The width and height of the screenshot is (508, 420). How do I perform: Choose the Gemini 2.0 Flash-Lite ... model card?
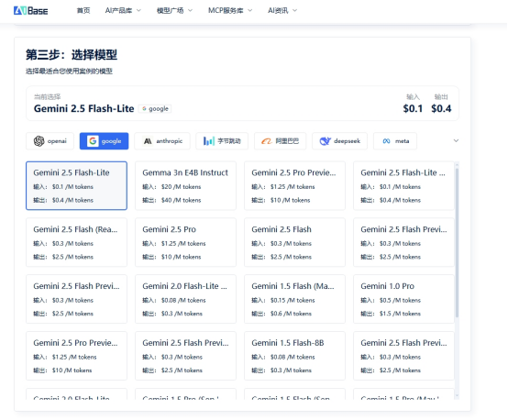[x=185, y=299]
